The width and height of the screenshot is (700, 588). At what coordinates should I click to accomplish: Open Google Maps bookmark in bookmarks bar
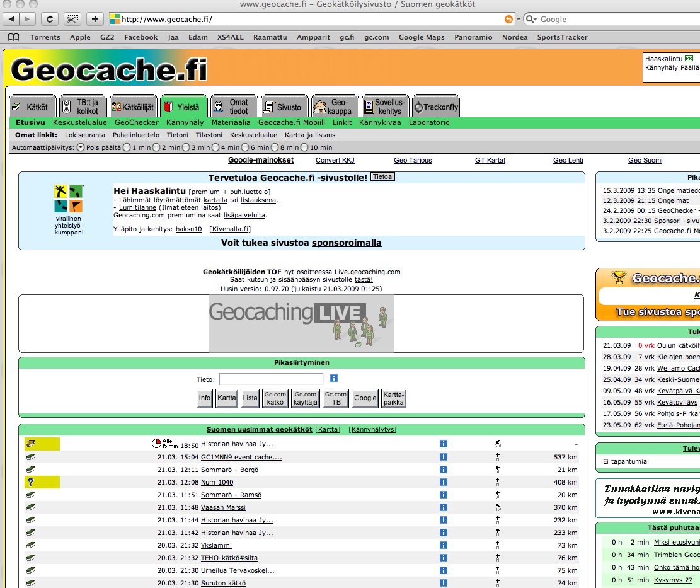(x=422, y=37)
